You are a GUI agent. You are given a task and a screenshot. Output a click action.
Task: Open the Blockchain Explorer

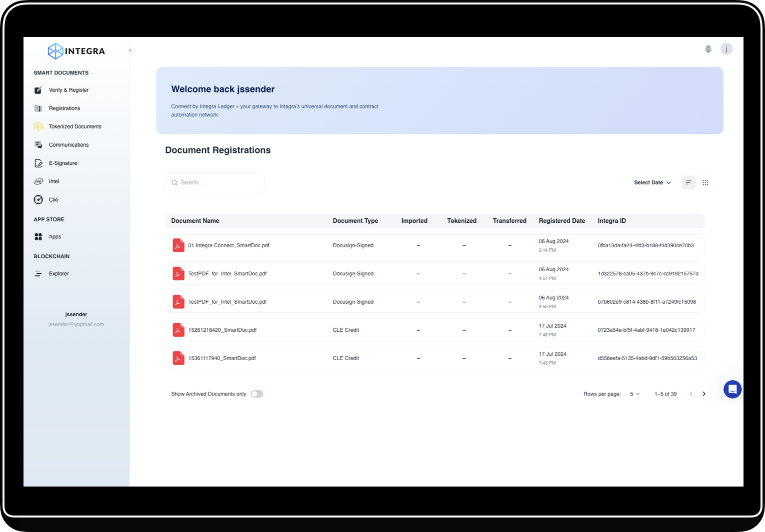point(58,273)
